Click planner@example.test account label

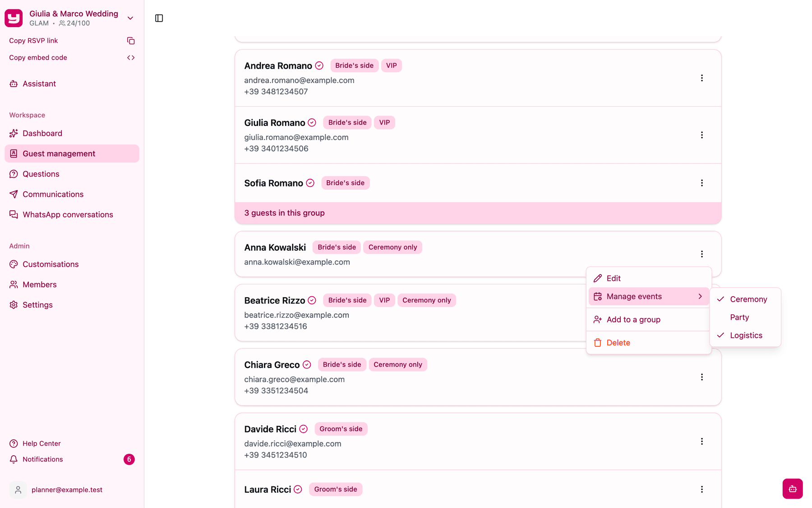tap(67, 490)
